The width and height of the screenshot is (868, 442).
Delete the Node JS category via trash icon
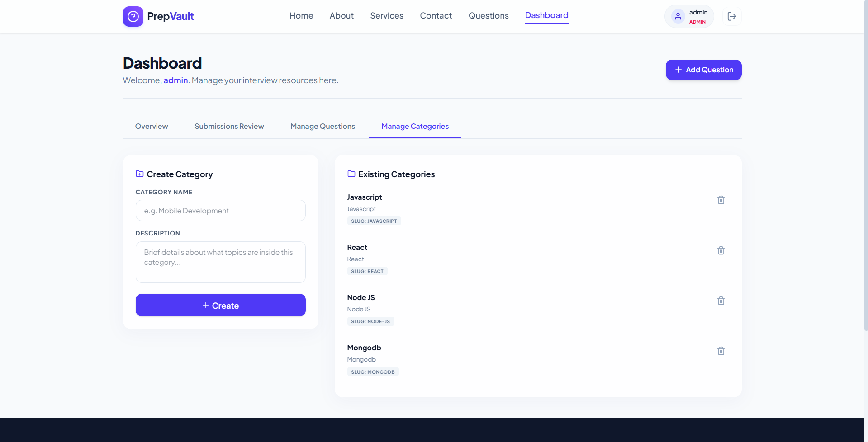721,301
